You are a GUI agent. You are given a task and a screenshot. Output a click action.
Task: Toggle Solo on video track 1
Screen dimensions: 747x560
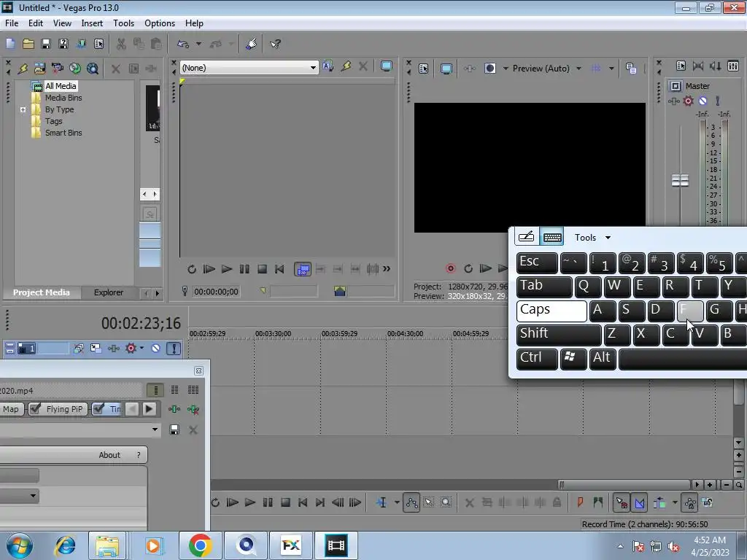[x=174, y=348]
